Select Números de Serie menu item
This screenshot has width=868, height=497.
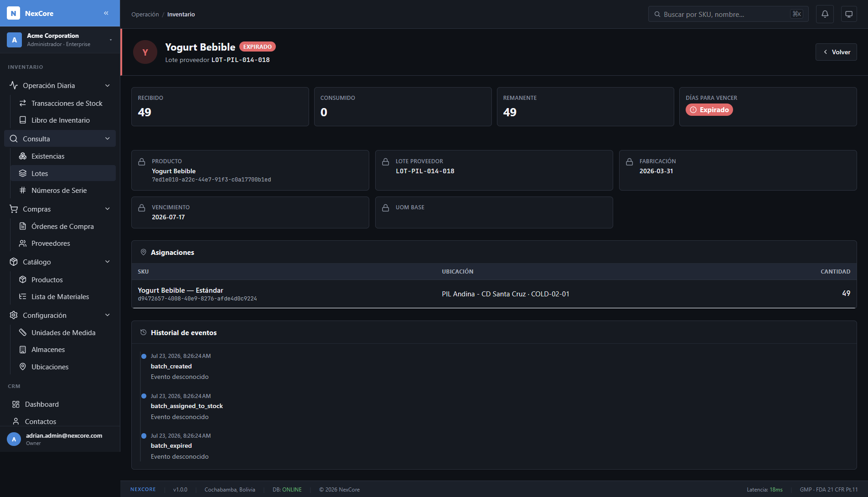click(63, 191)
